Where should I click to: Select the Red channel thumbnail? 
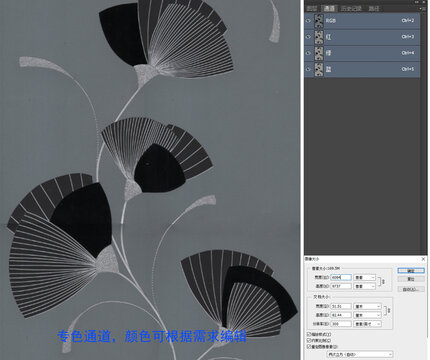click(319, 37)
